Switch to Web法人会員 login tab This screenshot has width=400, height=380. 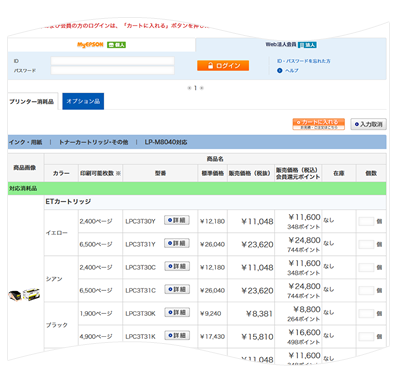point(291,45)
